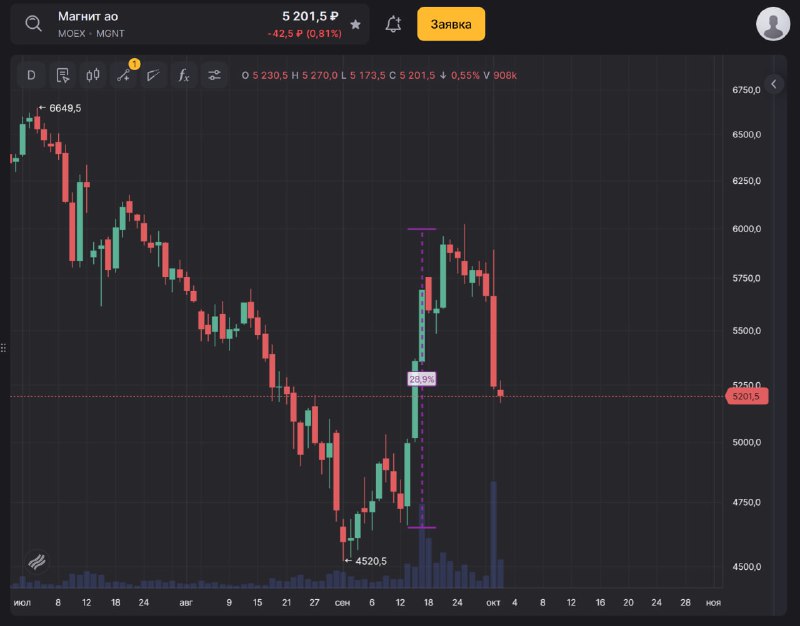Click the open price O 5 230,5
The image size is (800, 626).
click(265, 76)
